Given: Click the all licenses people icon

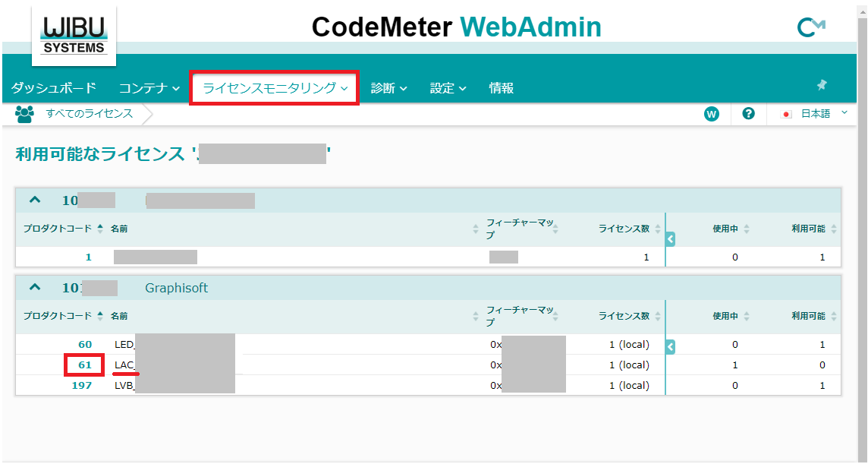Looking at the screenshot, I should 24,114.
